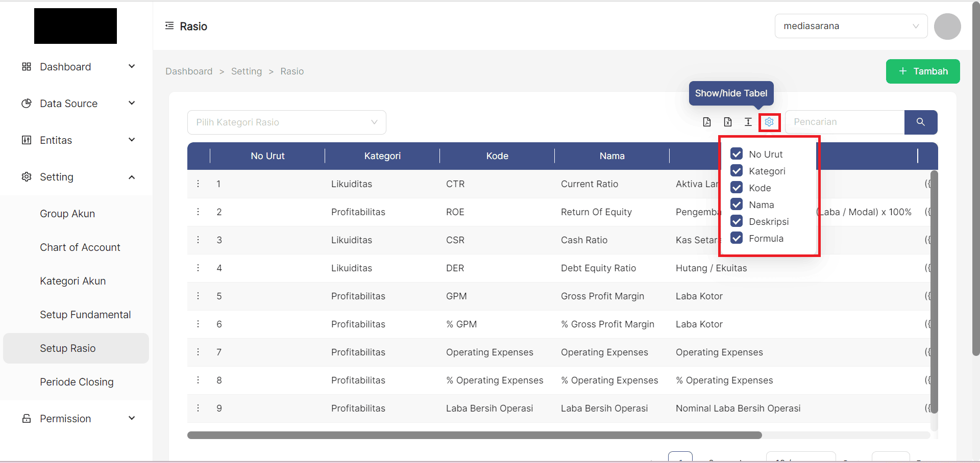980x463 pixels.
Task: Disable the Formula column visibility
Action: [x=737, y=238]
